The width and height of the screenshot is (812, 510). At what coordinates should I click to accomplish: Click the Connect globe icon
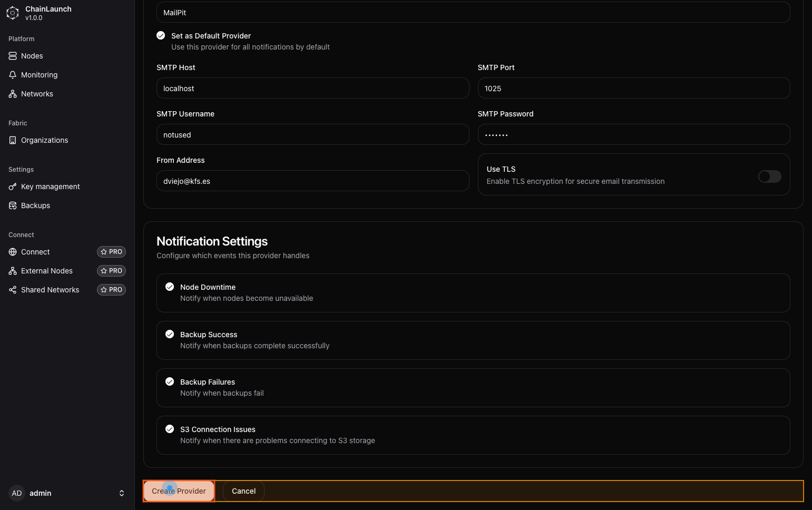13,252
